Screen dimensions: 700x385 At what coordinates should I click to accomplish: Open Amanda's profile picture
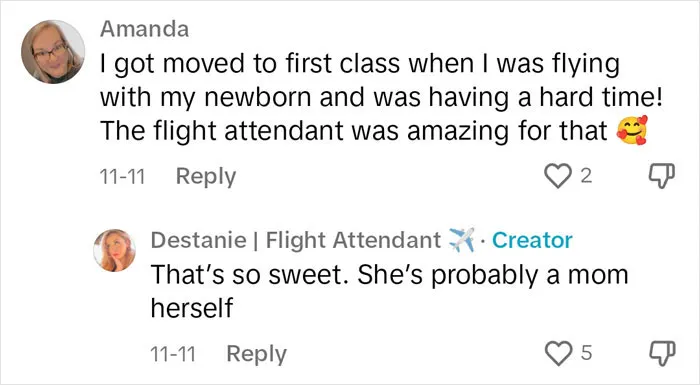click(x=53, y=52)
